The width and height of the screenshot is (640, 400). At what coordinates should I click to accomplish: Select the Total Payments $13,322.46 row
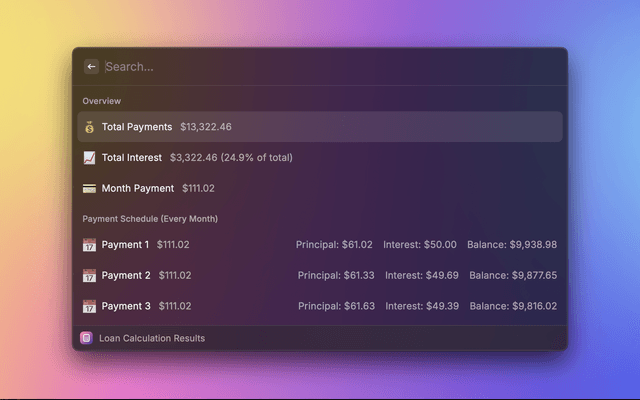320,127
